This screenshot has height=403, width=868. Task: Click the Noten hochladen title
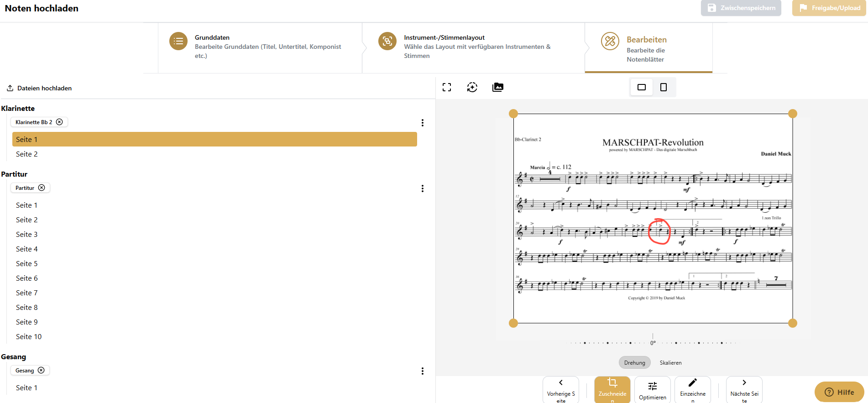[x=42, y=8]
